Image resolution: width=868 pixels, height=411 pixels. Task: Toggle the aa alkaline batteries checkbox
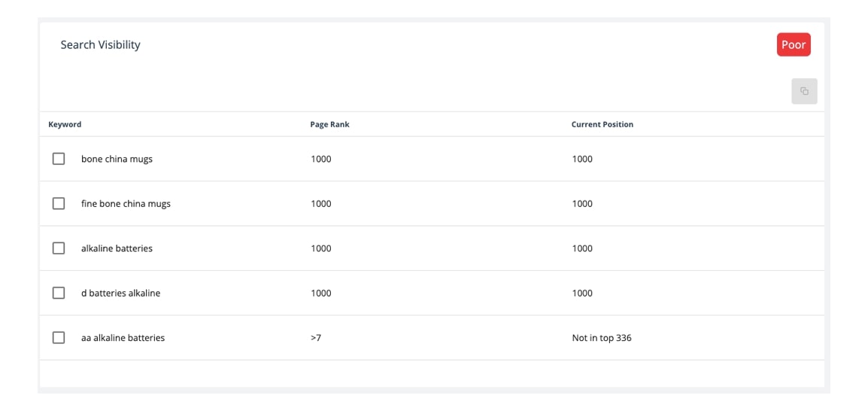tap(59, 337)
